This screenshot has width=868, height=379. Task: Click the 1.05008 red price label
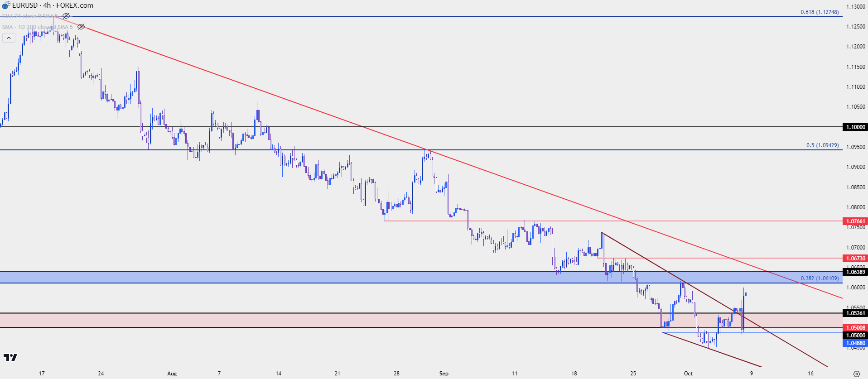tap(855, 328)
